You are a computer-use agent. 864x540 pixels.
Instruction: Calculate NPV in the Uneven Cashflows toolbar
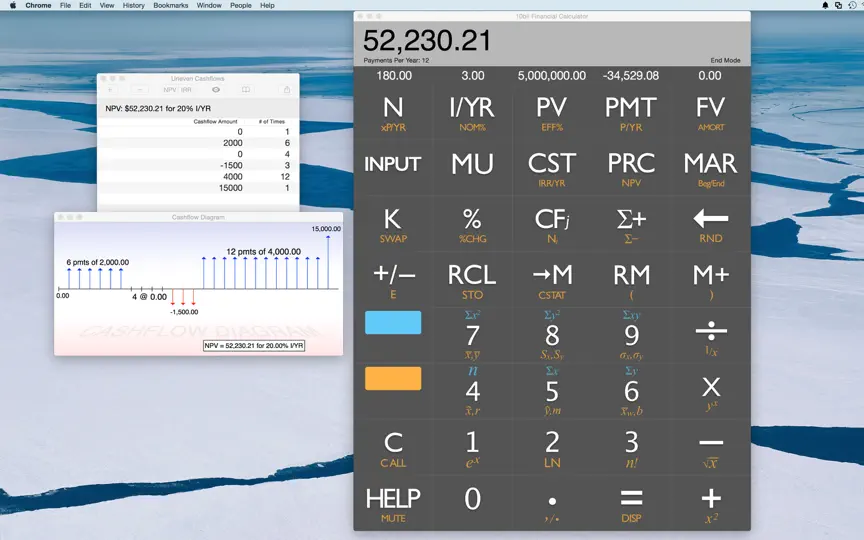(x=169, y=90)
